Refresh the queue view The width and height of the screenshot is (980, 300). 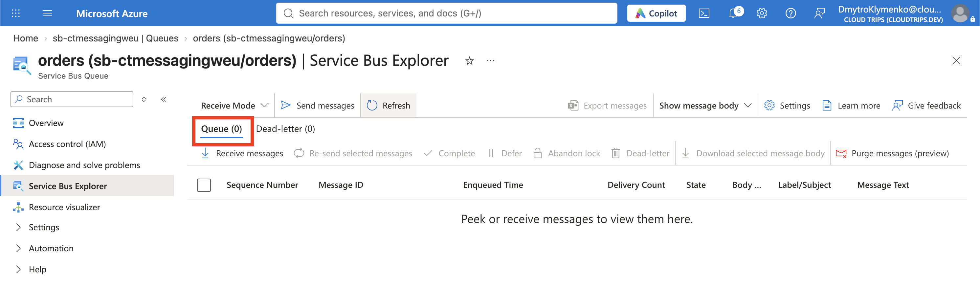tap(389, 106)
